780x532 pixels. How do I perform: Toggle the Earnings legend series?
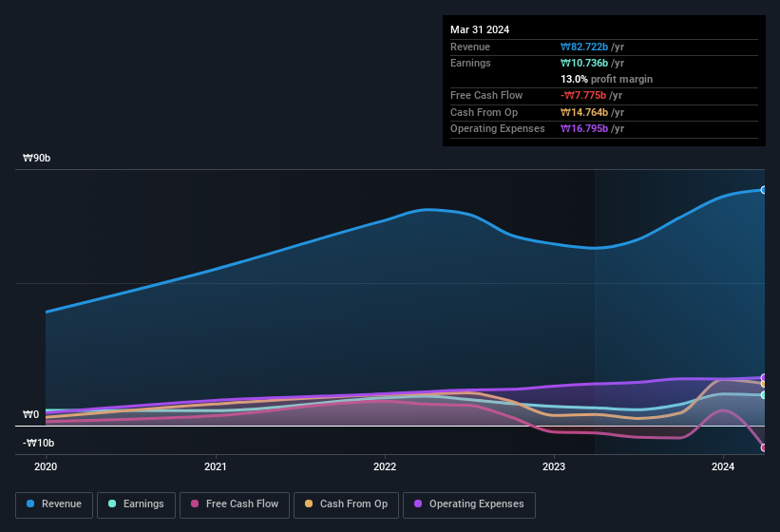click(x=136, y=505)
